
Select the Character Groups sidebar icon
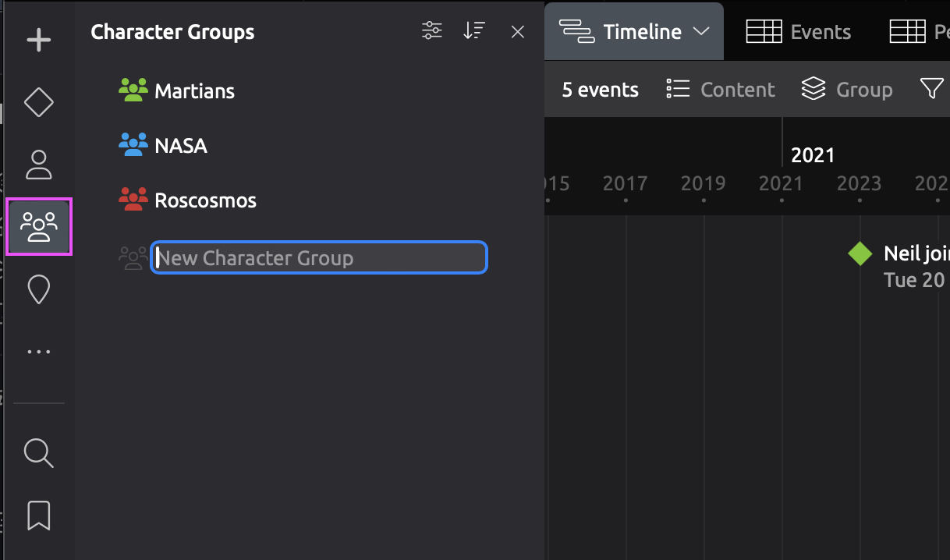tap(39, 226)
